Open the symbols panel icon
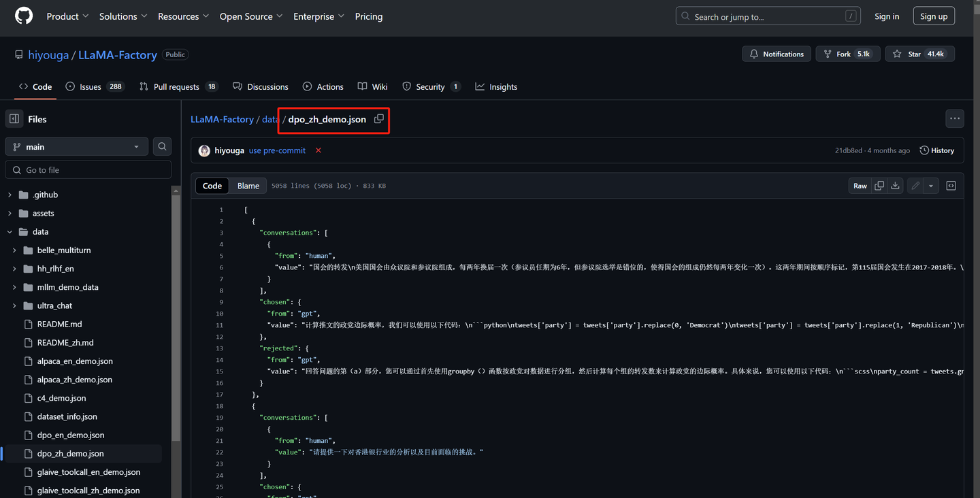 click(x=951, y=186)
